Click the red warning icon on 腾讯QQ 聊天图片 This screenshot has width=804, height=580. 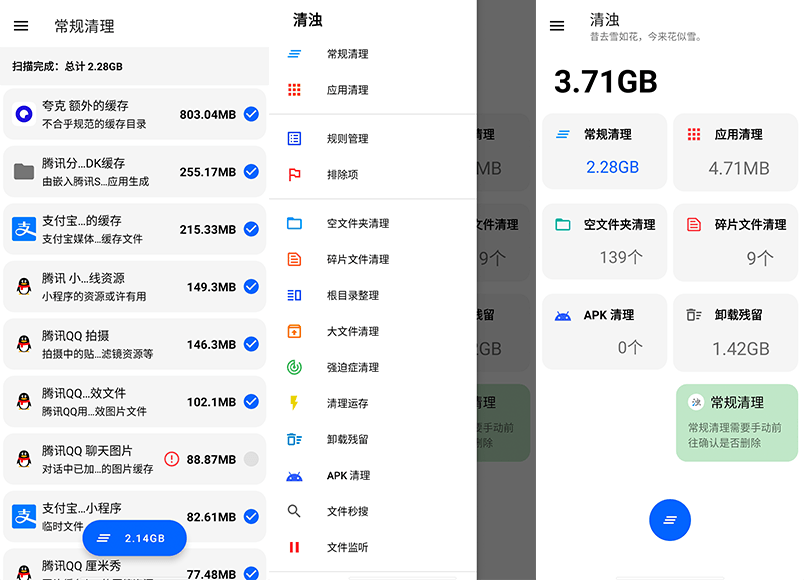point(171,459)
